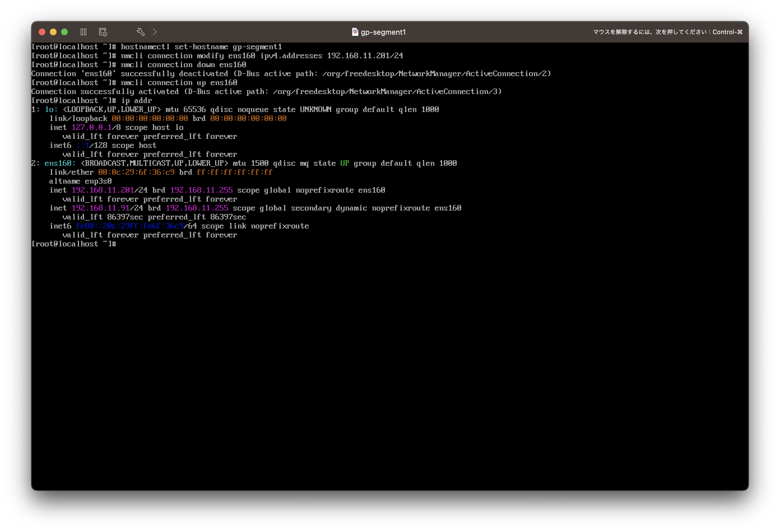Click the fe80 IPv6 link-local address
The width and height of the screenshot is (780, 532).
point(129,226)
